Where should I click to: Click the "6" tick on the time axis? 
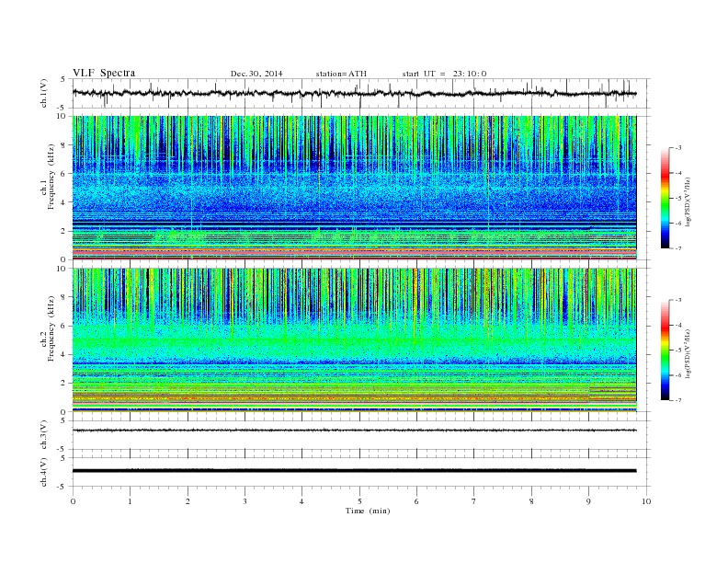coord(416,501)
